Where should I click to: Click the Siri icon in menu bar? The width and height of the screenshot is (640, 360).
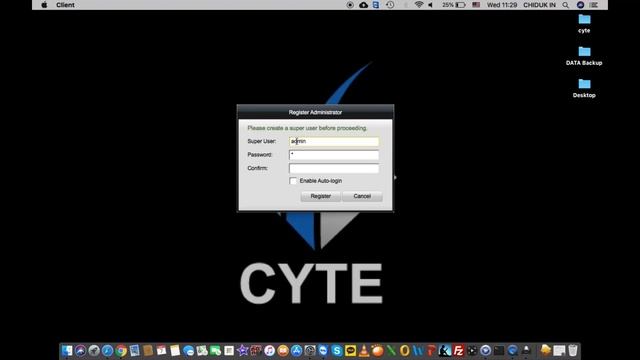pyautogui.click(x=580, y=5)
